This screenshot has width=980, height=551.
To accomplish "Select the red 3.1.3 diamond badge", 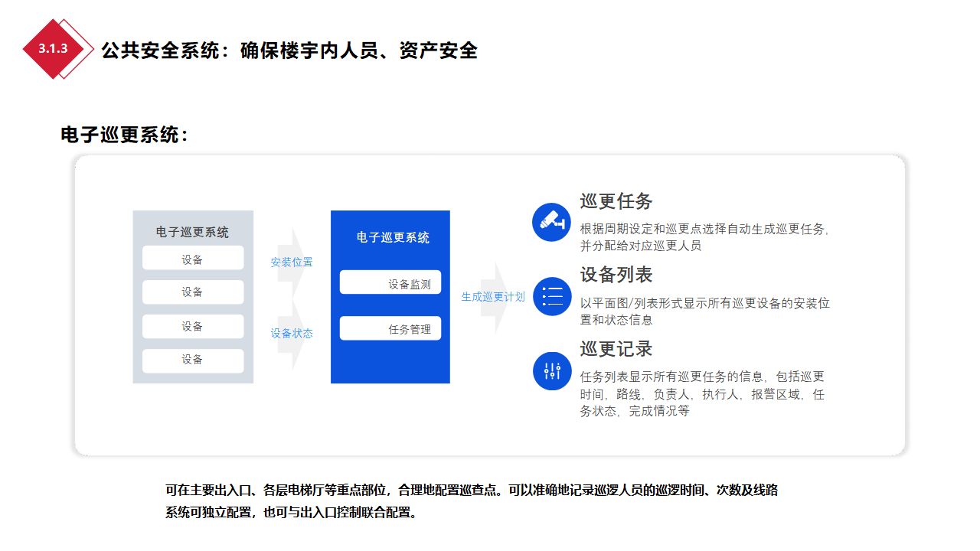I will (x=53, y=49).
